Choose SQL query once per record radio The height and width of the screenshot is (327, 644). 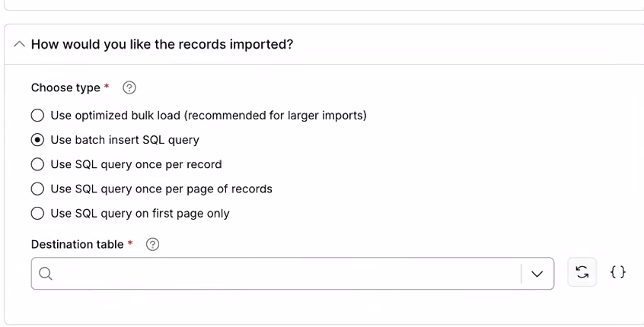(37, 164)
